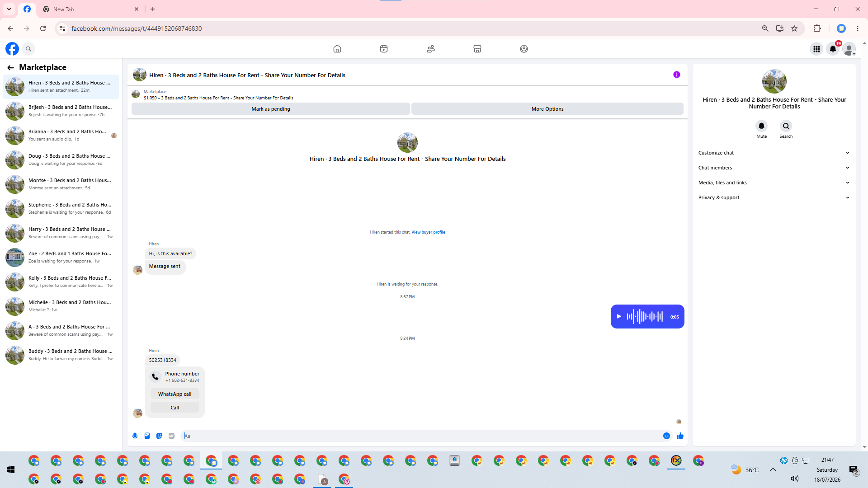Open the 36°C weather widget
This screenshot has width=868, height=488.
745,470
